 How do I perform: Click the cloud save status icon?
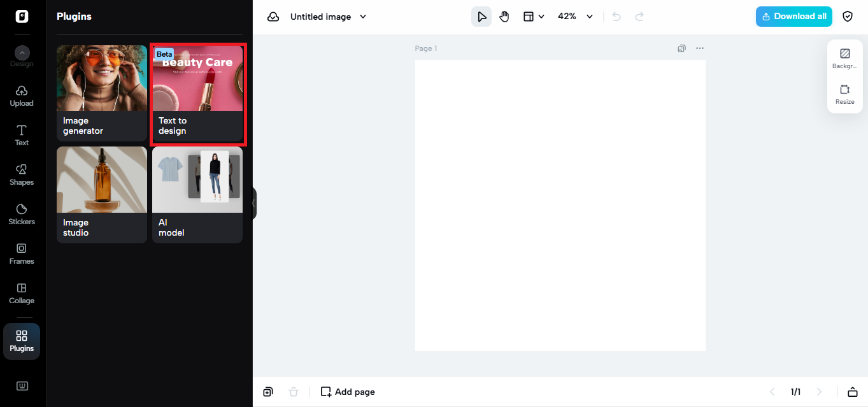click(273, 17)
